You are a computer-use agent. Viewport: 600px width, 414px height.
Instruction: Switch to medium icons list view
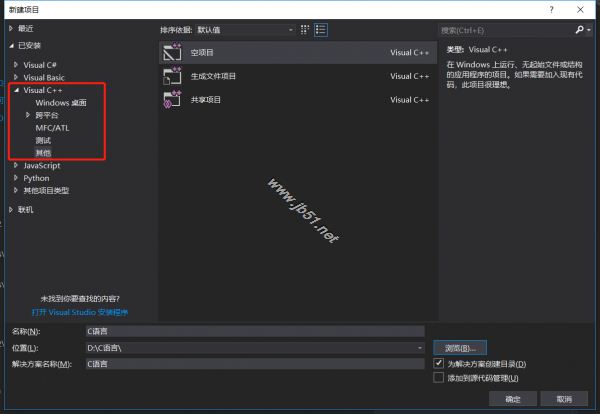(321, 30)
